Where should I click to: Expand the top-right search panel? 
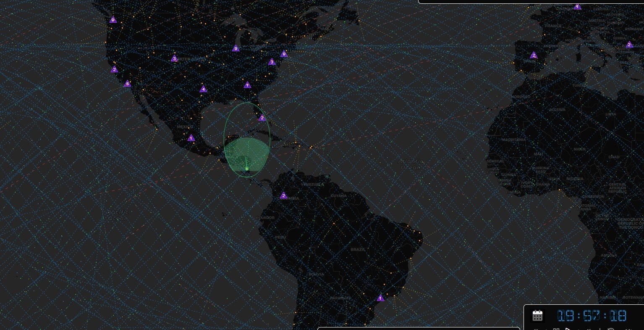530,1
